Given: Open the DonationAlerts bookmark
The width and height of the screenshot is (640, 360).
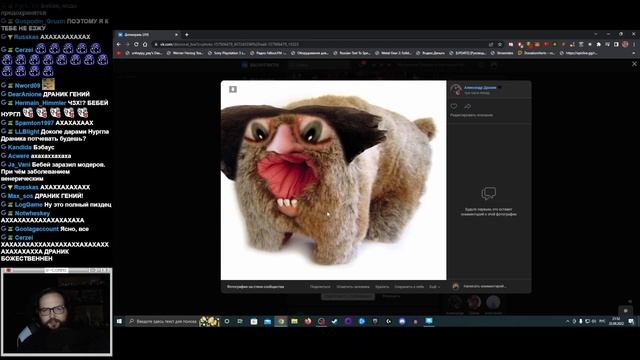Looking at the screenshot, I should click(x=536, y=53).
